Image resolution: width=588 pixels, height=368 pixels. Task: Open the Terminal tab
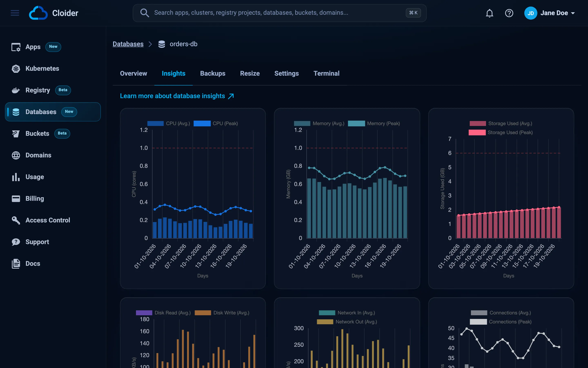pyautogui.click(x=326, y=74)
